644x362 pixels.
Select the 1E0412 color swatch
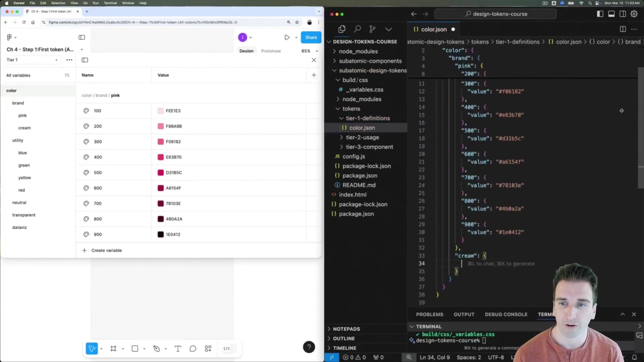coord(160,235)
